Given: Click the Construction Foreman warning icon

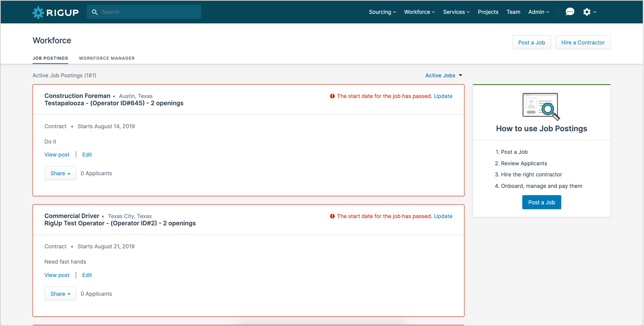Looking at the screenshot, I should [x=332, y=96].
